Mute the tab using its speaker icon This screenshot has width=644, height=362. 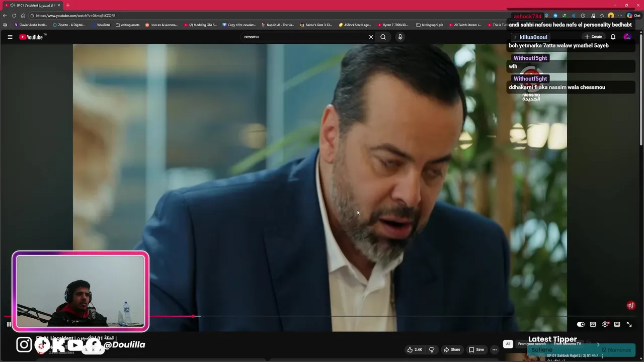12,5
